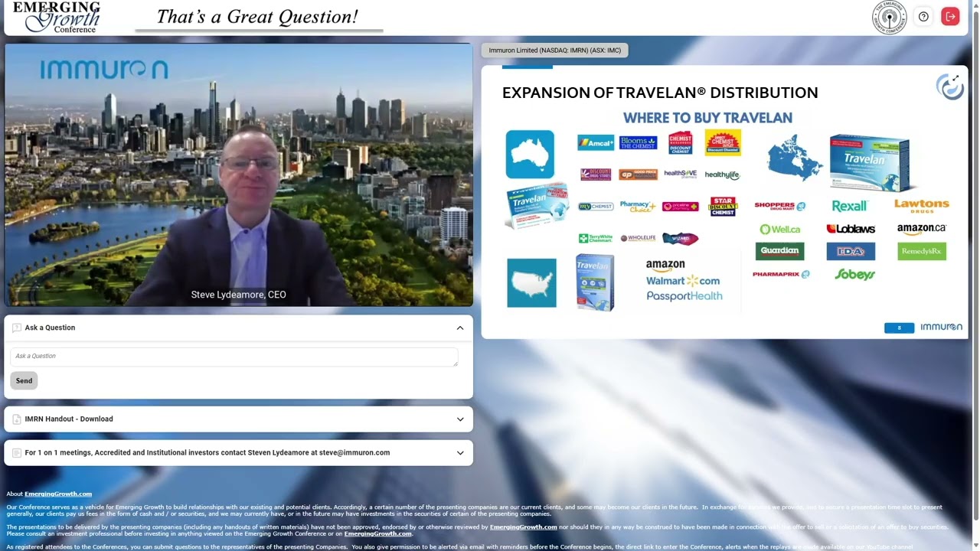Open the help question mark icon
The image size is (980, 551).
click(x=923, y=17)
